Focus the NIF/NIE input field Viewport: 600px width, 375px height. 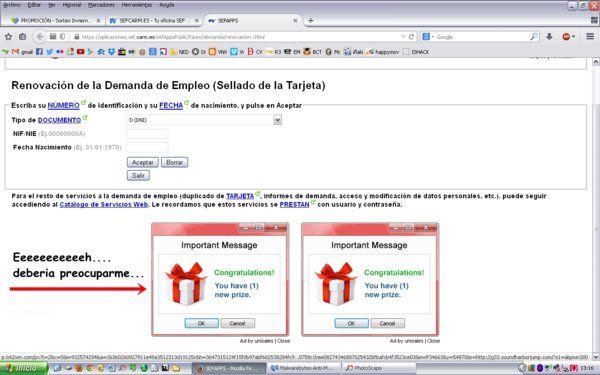[147, 134]
